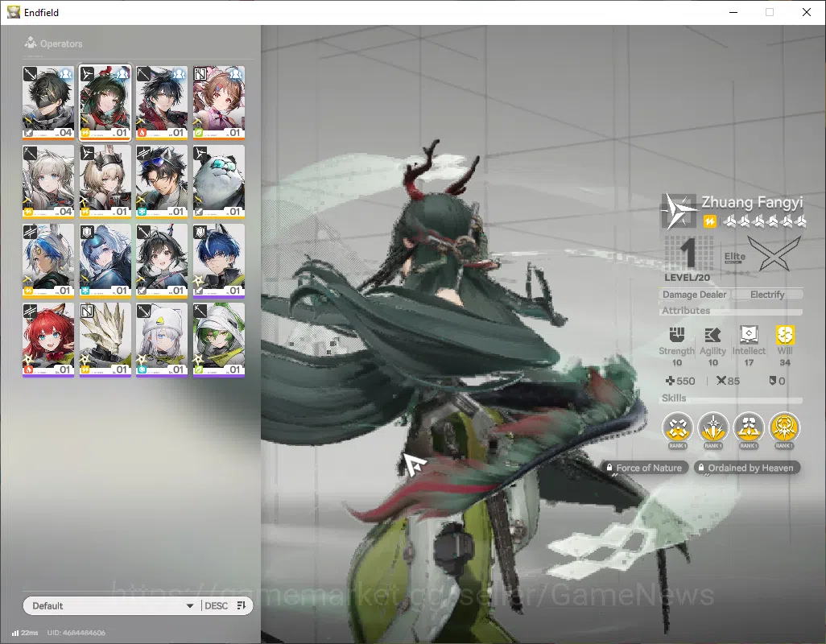Viewport: 826px width, 644px height.
Task: Select the silver-haired blue-eyed girl card
Action: (48, 181)
